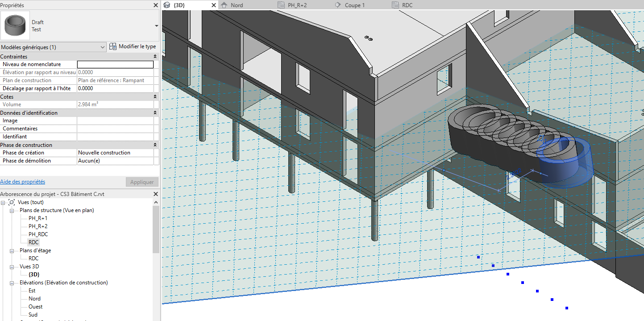Click the Vues (tout) browser icon

12,202
